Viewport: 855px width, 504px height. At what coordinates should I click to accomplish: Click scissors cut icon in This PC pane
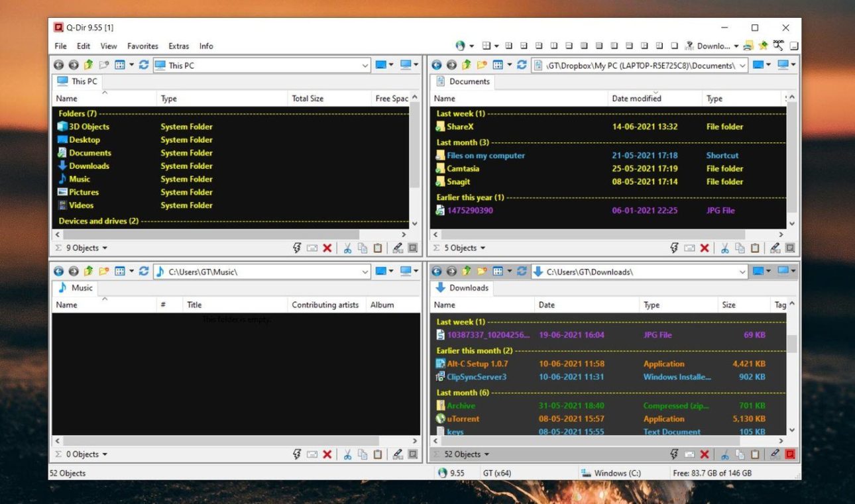(x=347, y=248)
